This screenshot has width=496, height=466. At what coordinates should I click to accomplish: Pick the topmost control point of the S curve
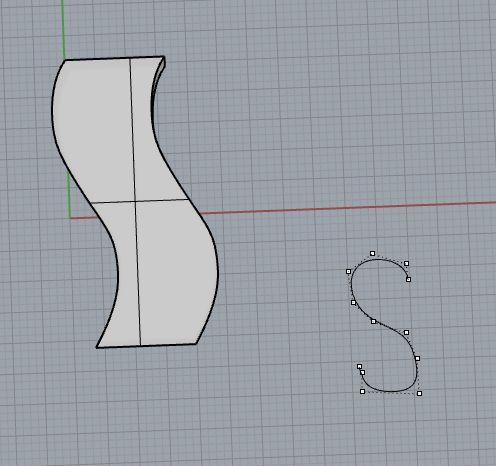click(x=372, y=254)
